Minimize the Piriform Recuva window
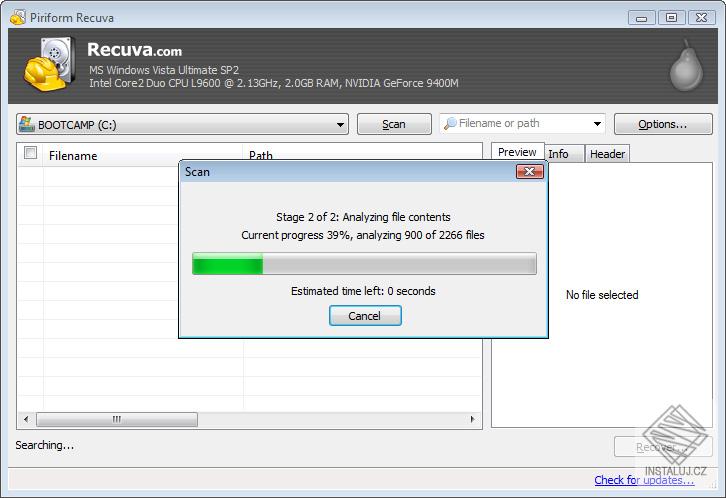This screenshot has width=726, height=498. coord(641,18)
